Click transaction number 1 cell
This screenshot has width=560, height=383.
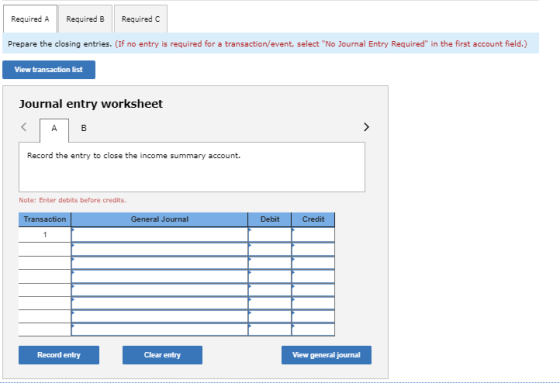pyautogui.click(x=45, y=235)
